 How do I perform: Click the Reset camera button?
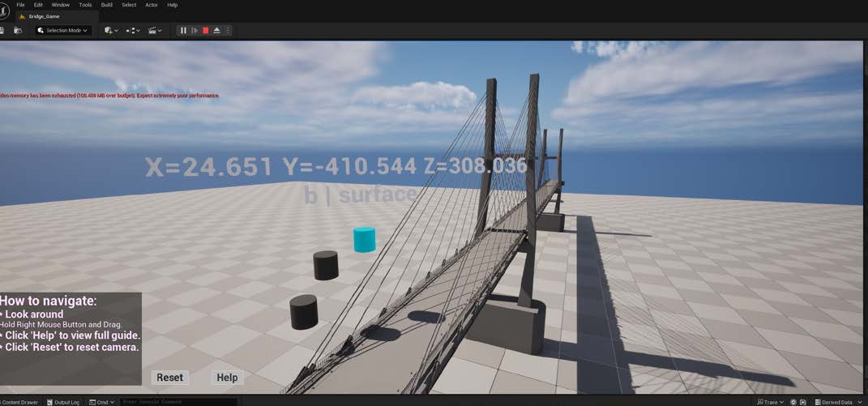tap(169, 378)
